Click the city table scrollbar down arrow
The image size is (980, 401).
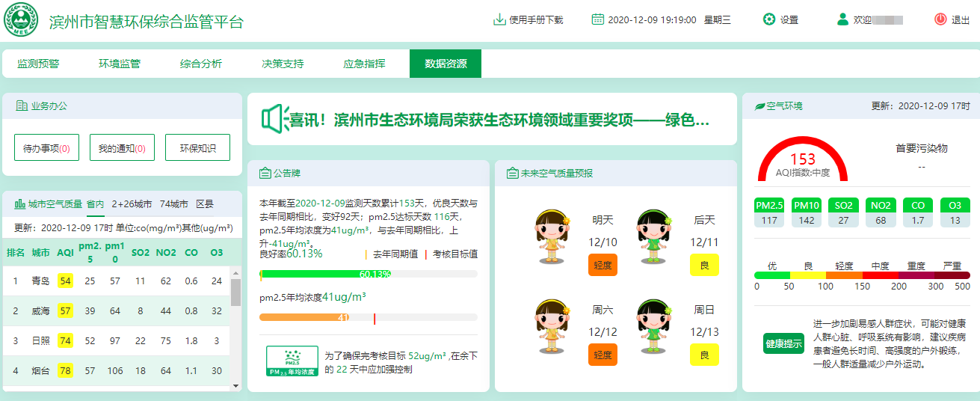[236, 385]
